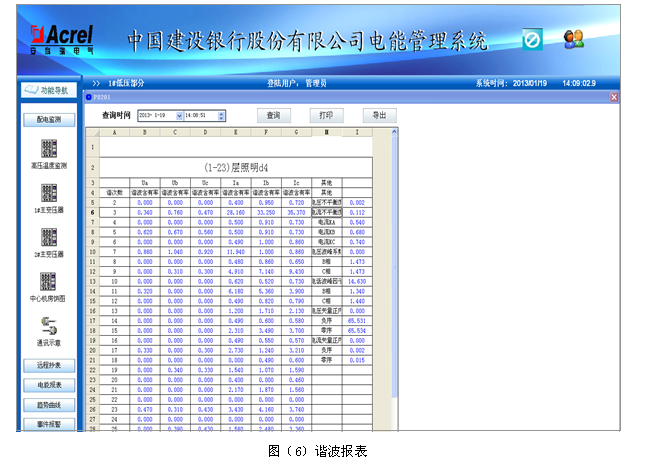The image size is (672, 464).
Task: Click cell value 35.370 in Ic column
Action: point(296,213)
